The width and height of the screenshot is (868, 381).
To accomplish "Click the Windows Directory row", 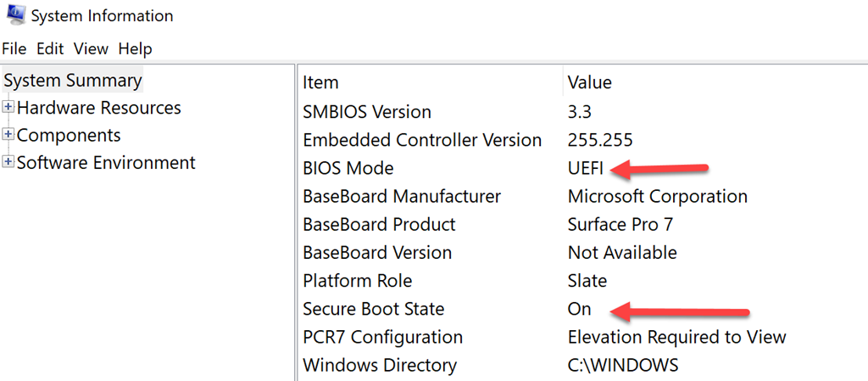I will click(x=379, y=366).
